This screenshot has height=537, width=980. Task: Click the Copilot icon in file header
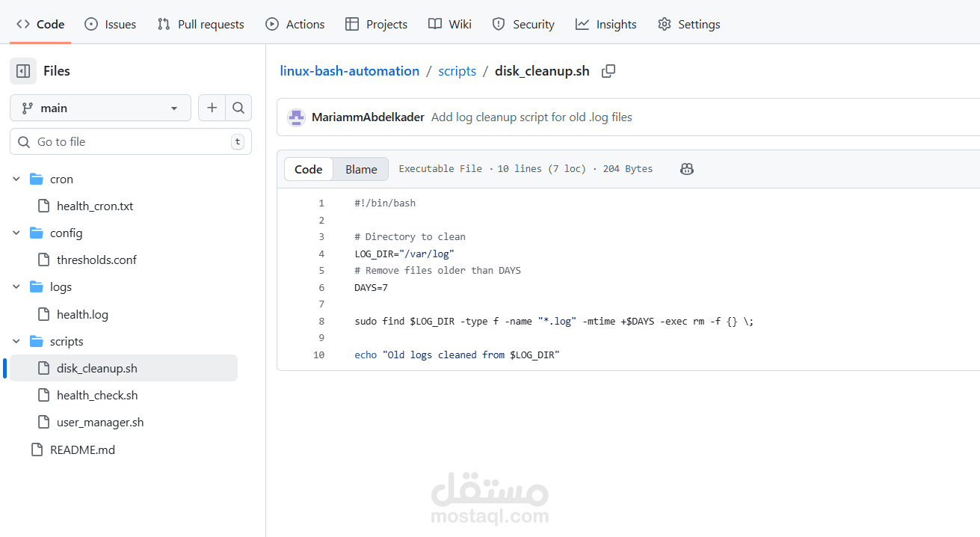(x=687, y=169)
